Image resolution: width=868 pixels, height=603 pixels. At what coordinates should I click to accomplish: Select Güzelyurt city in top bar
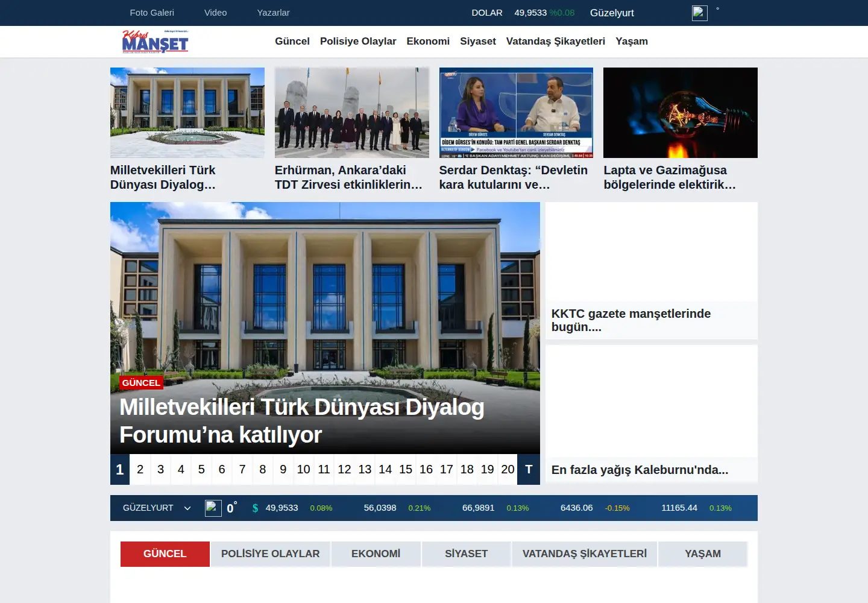coord(612,13)
